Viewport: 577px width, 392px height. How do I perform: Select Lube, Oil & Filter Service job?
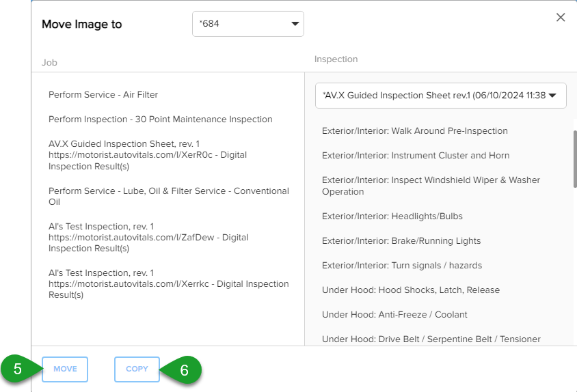click(x=169, y=197)
